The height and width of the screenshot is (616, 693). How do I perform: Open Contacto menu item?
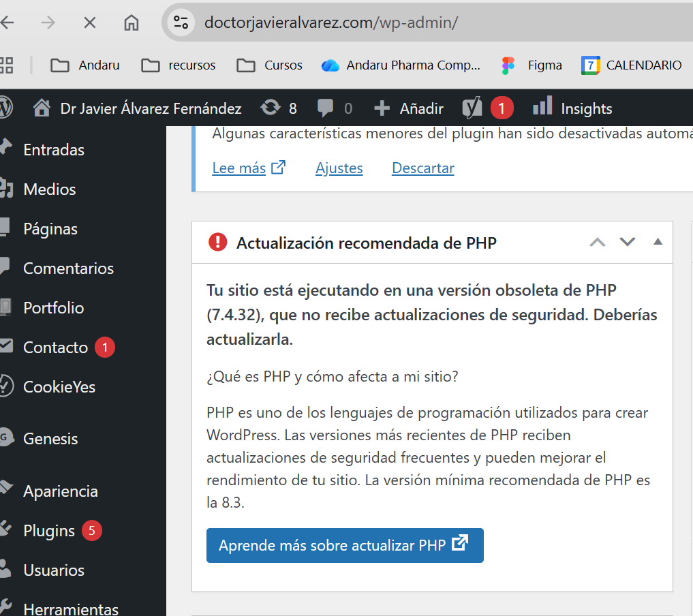click(55, 348)
